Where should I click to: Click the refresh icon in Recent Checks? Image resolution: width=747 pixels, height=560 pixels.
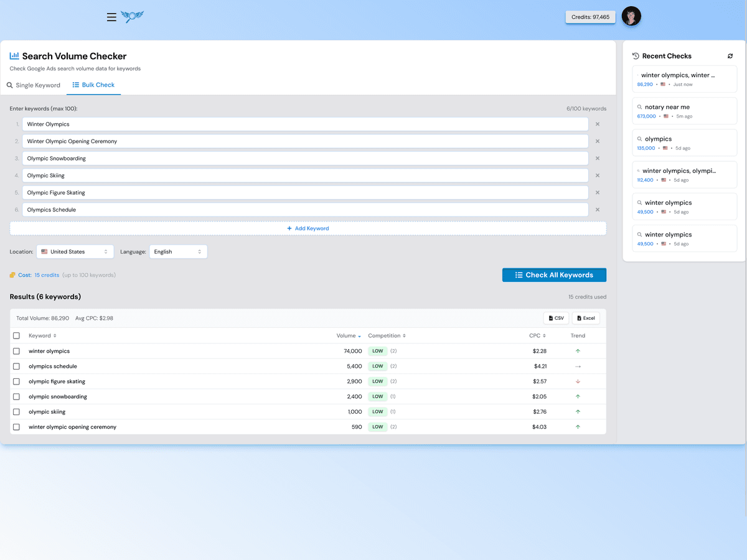pyautogui.click(x=730, y=55)
